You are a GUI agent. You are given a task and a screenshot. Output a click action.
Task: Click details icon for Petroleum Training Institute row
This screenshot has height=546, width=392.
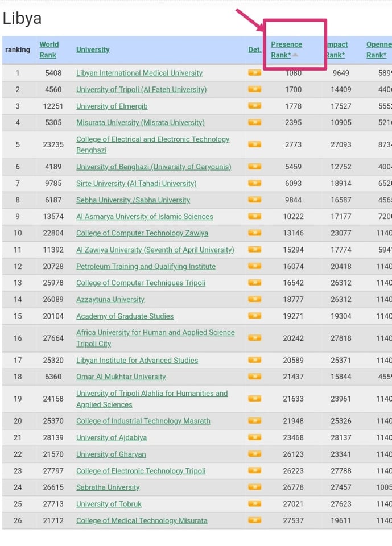(255, 266)
